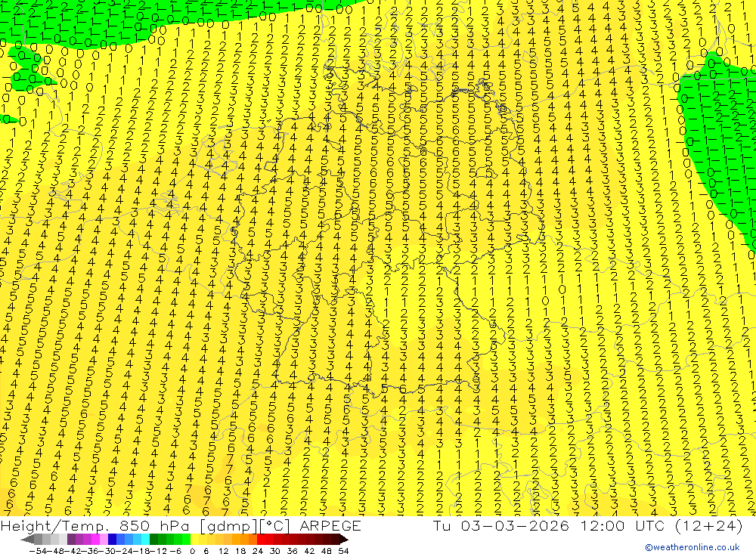Click the legend scale label 12

coord(223,551)
